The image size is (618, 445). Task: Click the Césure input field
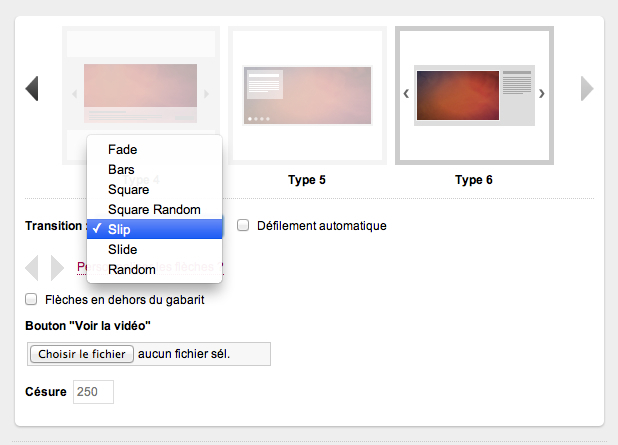coord(93,392)
